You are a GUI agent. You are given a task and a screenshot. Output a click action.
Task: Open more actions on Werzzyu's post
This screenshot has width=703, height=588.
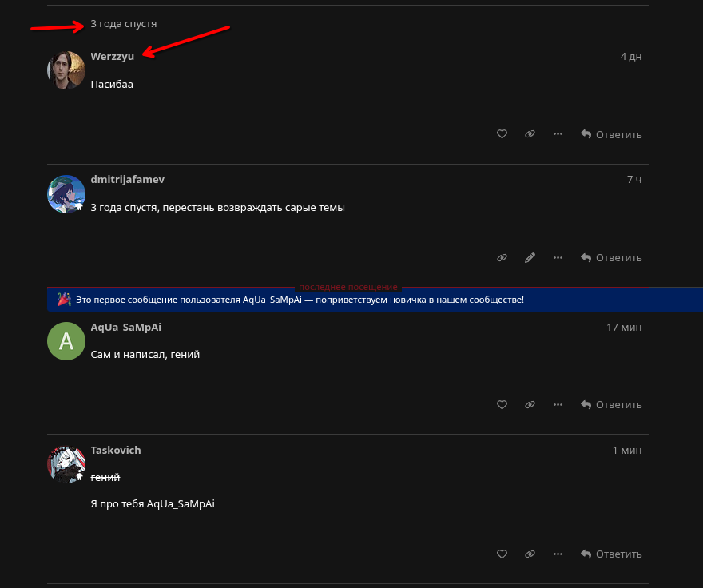pyautogui.click(x=558, y=134)
